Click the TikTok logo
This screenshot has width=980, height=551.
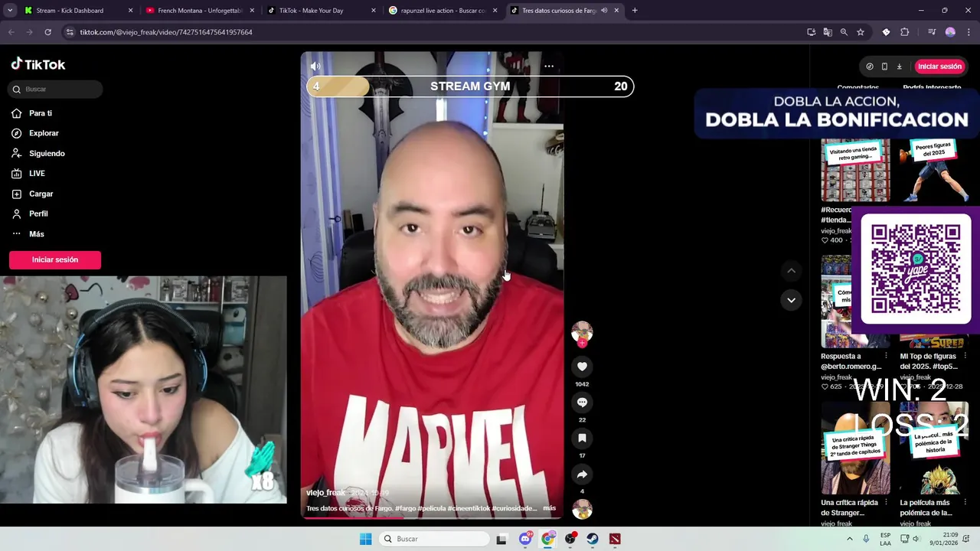click(38, 64)
